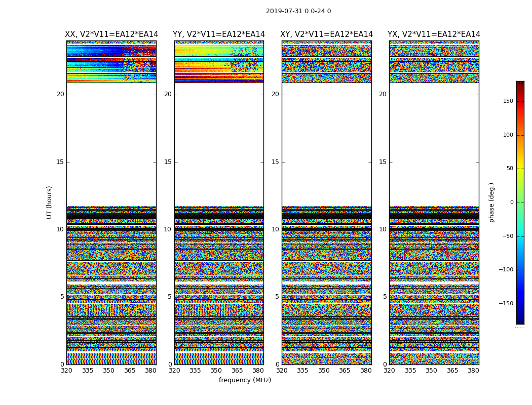Click the −150 tick label on colorbar
Image resolution: width=532 pixels, height=405 pixels.
[506, 303]
